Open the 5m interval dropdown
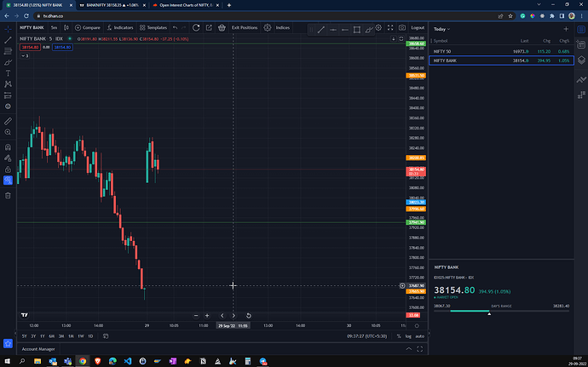The width and height of the screenshot is (588, 367). tap(54, 28)
